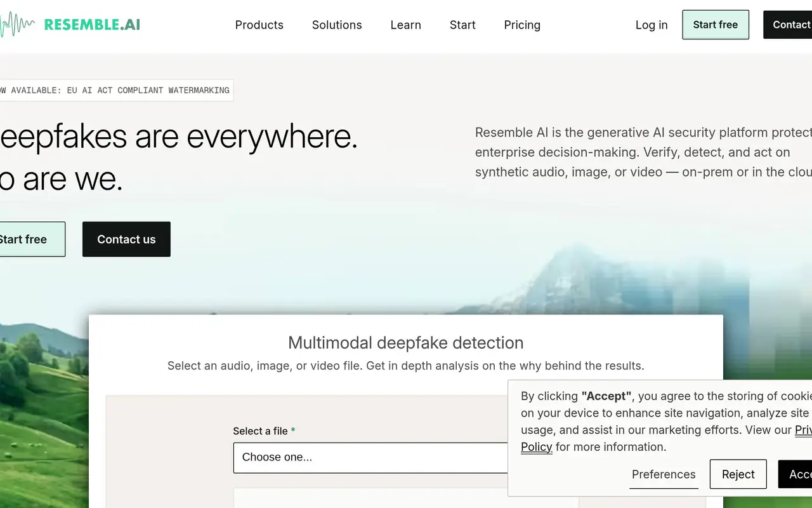Click the 'Select an audio, image, or video file' description
Viewport: 812px width, 508px height.
click(406, 366)
